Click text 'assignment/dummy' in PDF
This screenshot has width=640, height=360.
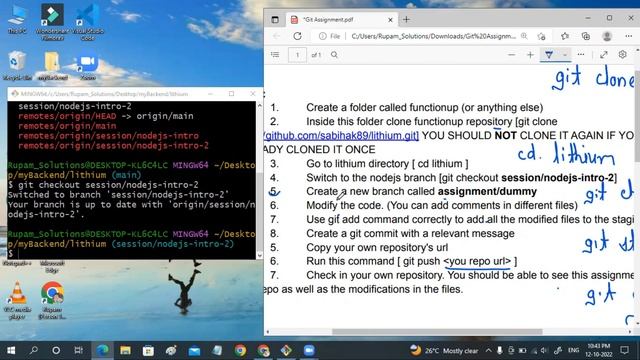tap(487, 191)
